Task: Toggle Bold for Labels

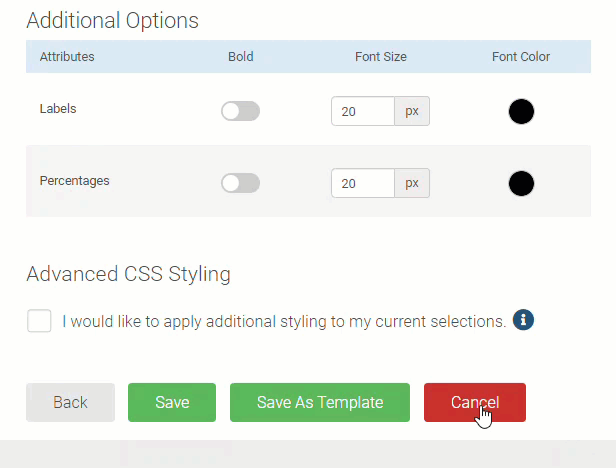Action: (240, 111)
